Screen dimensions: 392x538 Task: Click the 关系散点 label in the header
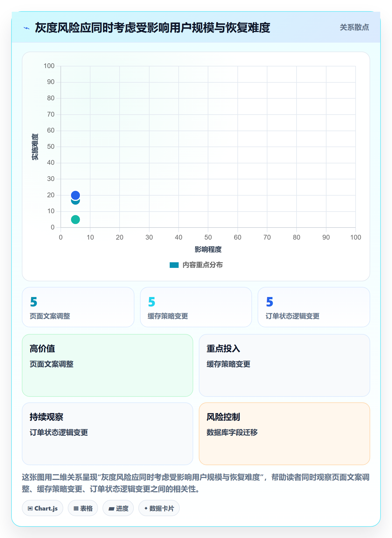[354, 27]
